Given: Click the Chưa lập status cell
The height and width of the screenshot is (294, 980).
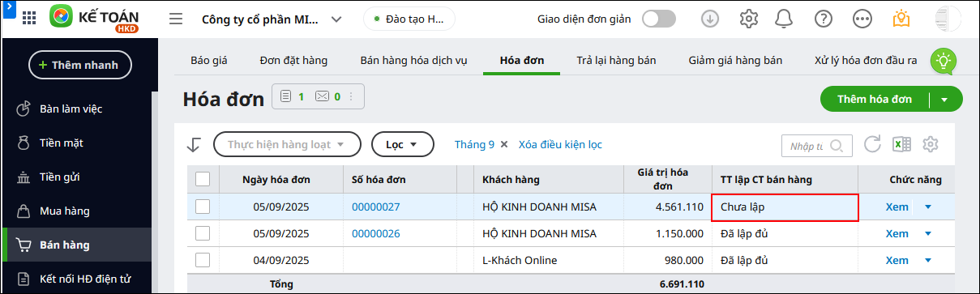Looking at the screenshot, I should point(785,207).
